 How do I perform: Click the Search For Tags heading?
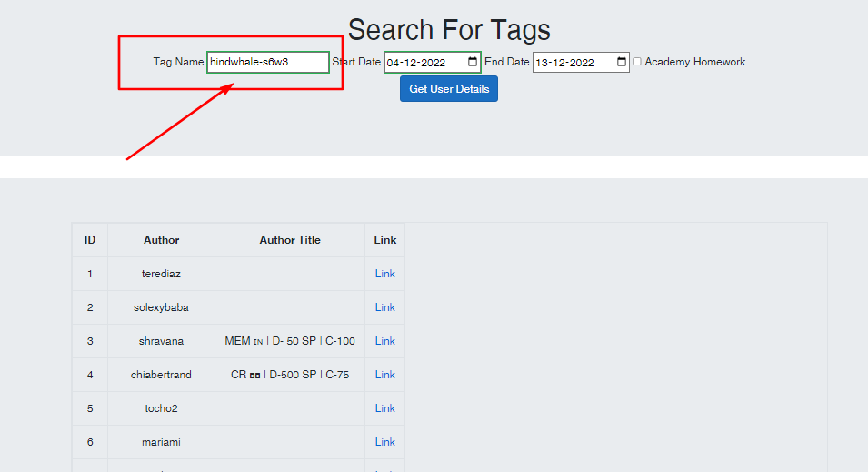click(x=449, y=30)
